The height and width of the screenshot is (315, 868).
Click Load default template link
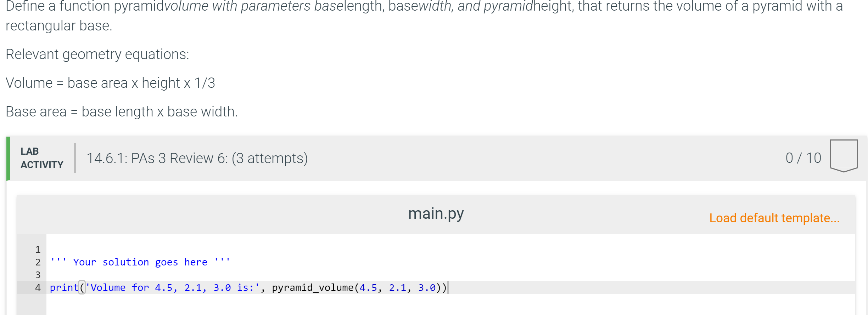(x=774, y=218)
